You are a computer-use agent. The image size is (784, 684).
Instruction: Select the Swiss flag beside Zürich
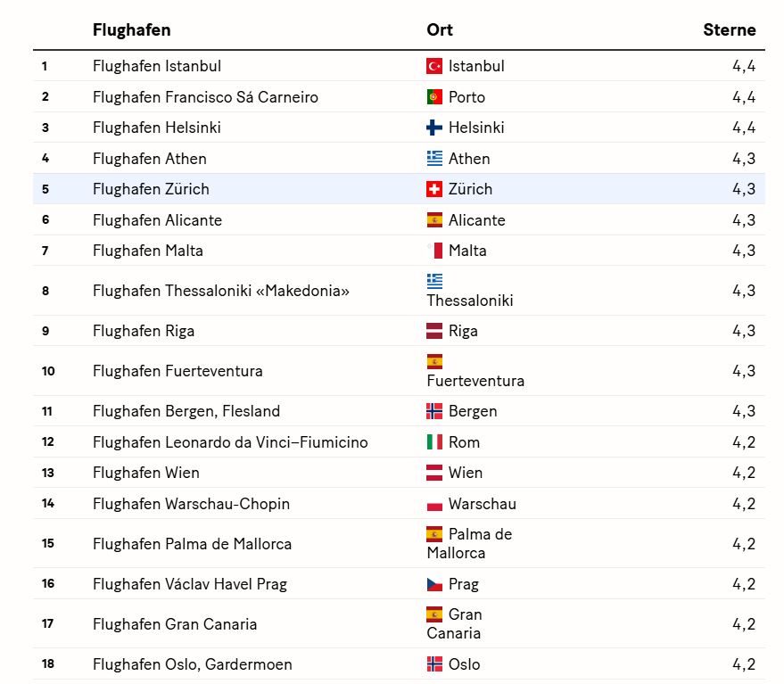[434, 189]
